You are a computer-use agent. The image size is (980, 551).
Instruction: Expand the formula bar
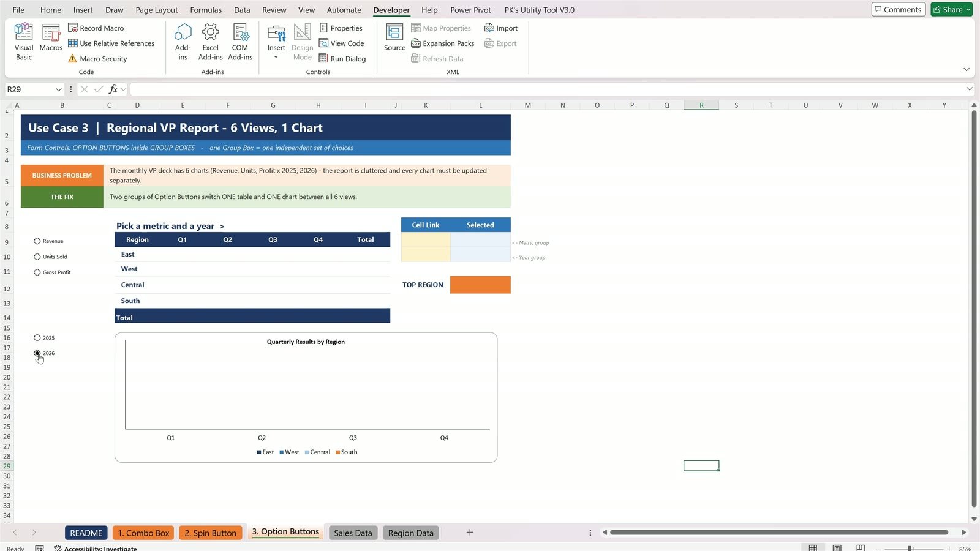(x=969, y=89)
